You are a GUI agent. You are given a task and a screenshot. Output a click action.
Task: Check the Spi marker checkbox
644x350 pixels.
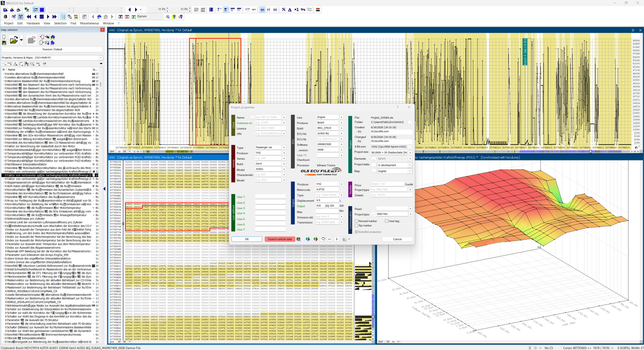click(356, 226)
